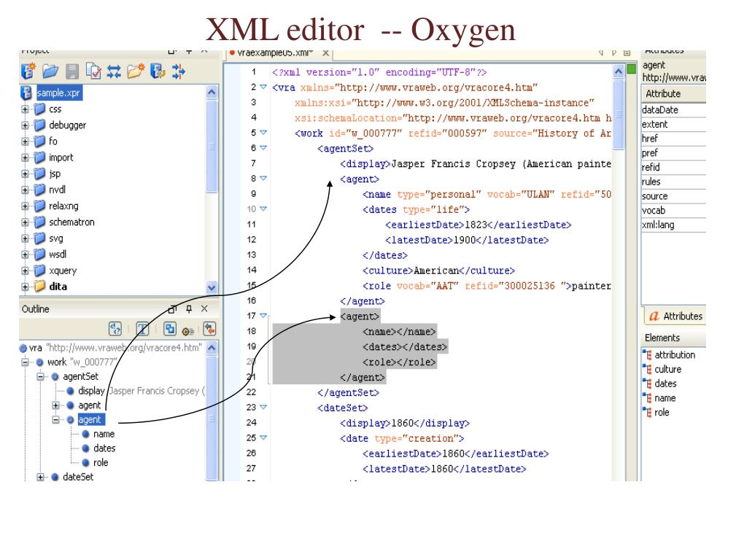
Task: Select the jsp folder
Action: point(55,174)
